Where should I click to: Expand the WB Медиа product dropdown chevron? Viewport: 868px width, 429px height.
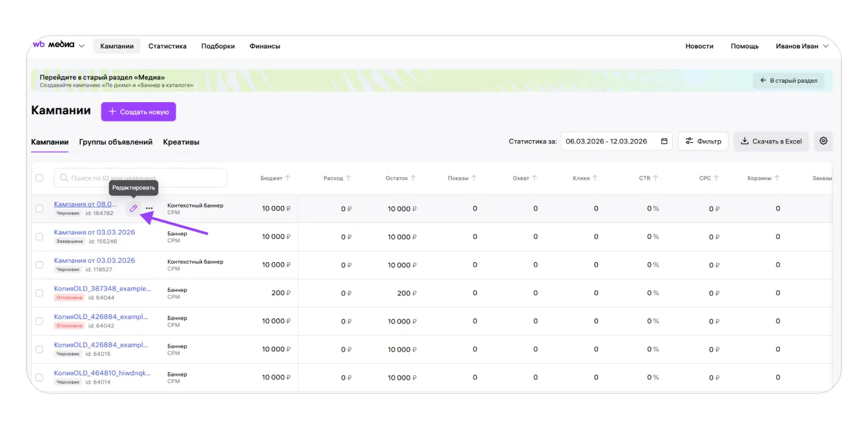click(x=81, y=46)
